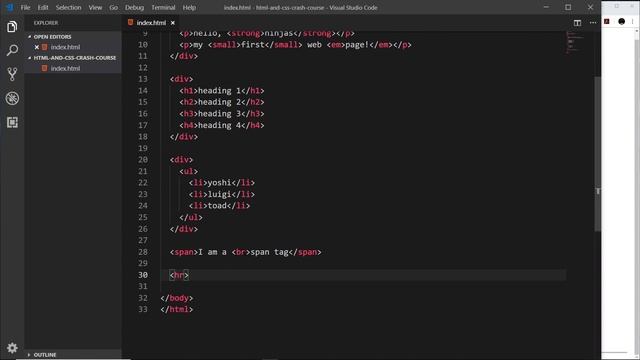This screenshot has width=640, height=360.
Task: Open the View menu
Action: click(96, 7)
